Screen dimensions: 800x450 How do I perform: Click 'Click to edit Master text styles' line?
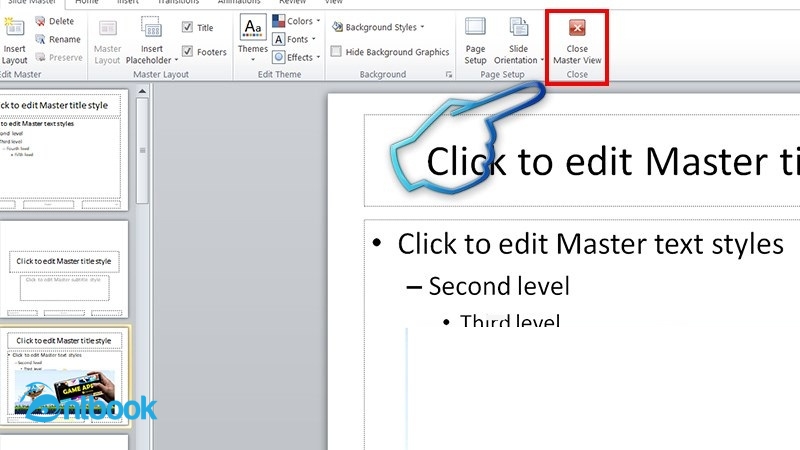tap(590, 244)
